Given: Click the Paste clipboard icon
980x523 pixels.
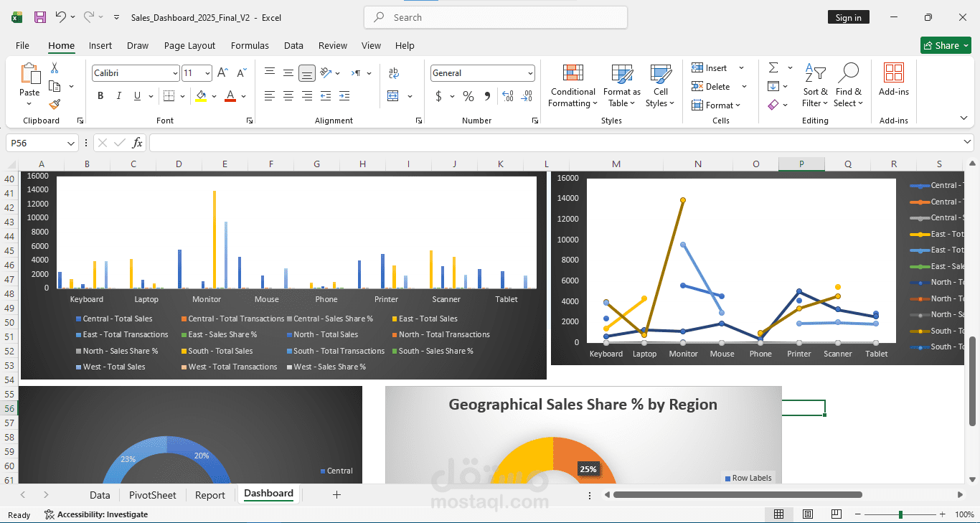Looking at the screenshot, I should [29, 75].
